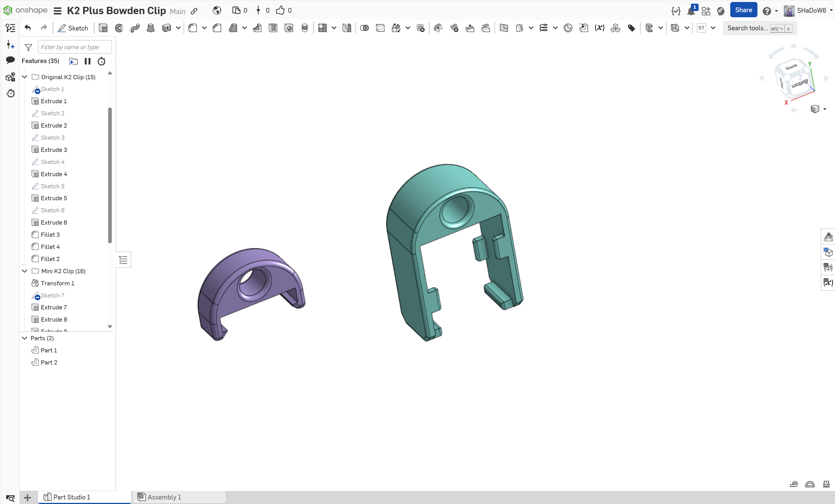This screenshot has width=835, height=504.
Task: Open the Variable (x) tool
Action: (600, 28)
